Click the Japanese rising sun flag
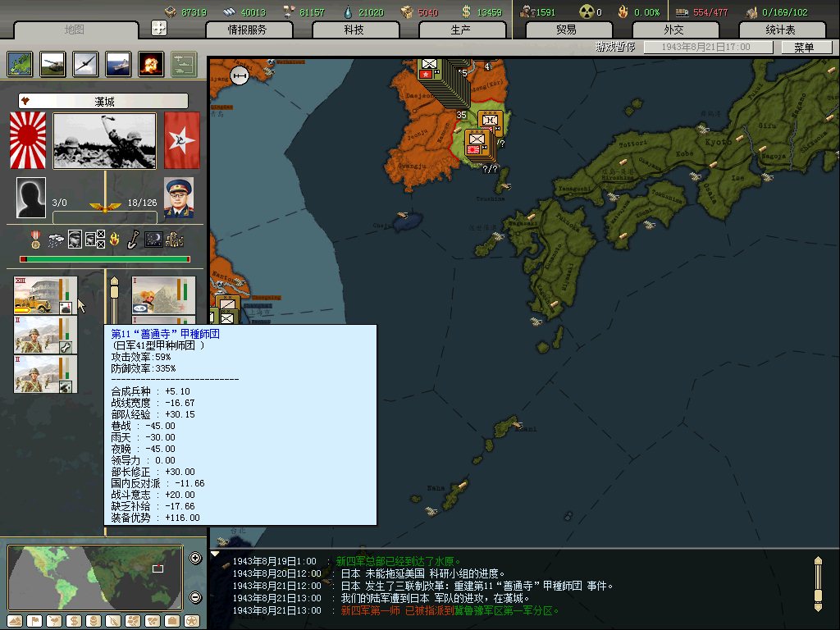 click(29, 140)
